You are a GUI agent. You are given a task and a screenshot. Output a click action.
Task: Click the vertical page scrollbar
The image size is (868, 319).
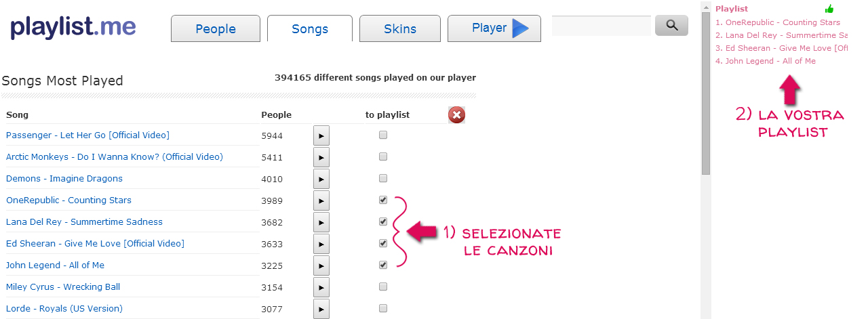[x=706, y=88]
